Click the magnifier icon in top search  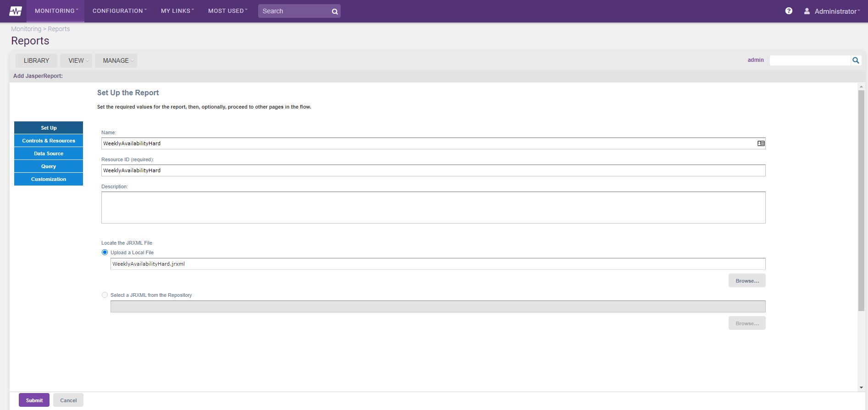[335, 11]
